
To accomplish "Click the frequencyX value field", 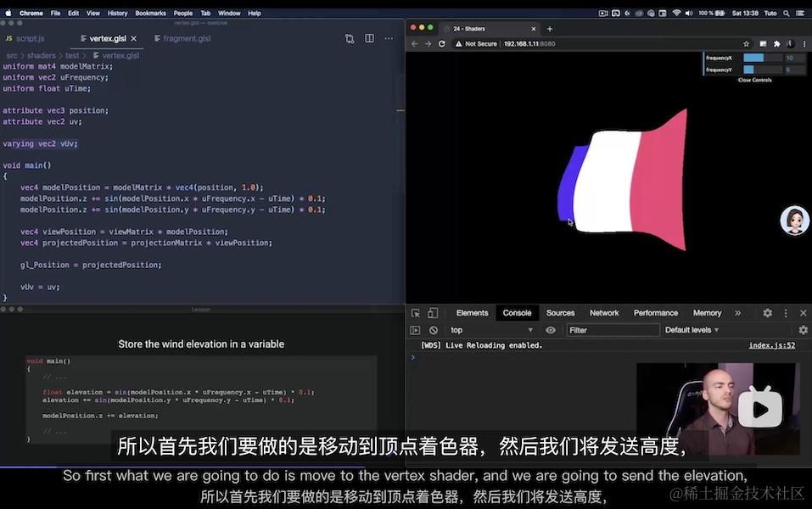I will pos(794,58).
